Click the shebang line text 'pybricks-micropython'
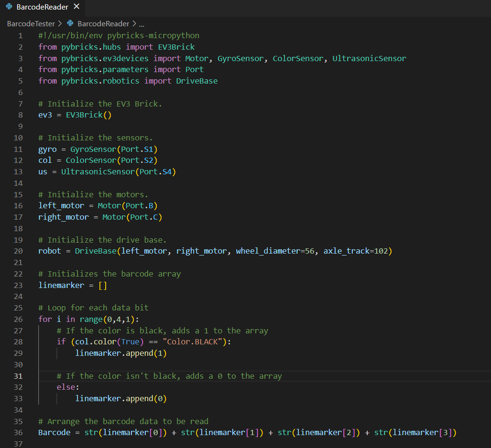This screenshot has height=448, width=491. point(153,36)
